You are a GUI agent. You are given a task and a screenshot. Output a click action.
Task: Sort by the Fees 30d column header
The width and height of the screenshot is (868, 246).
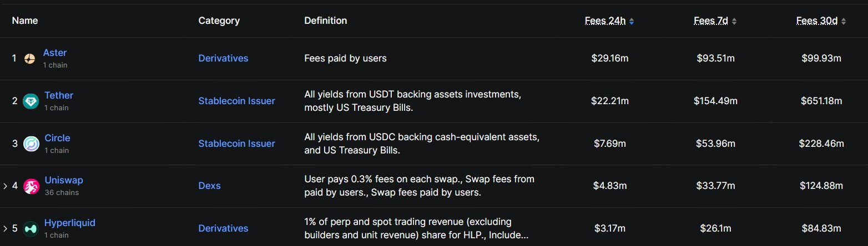click(x=816, y=21)
